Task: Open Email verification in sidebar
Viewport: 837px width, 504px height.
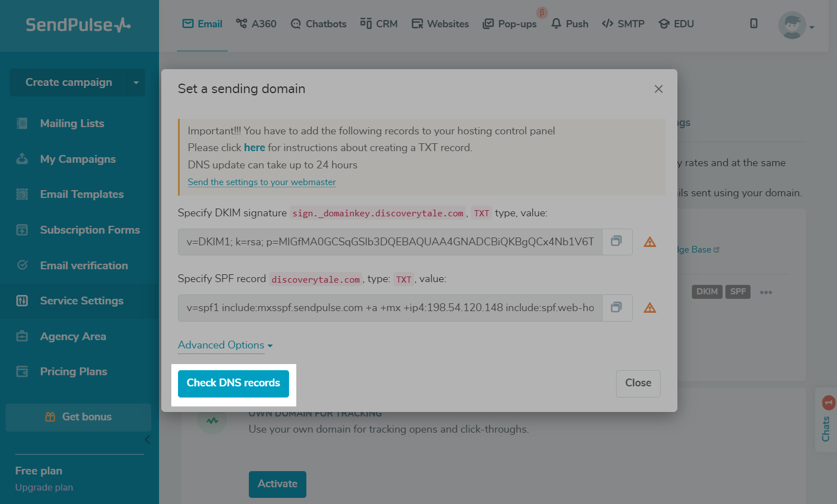Action: [84, 265]
